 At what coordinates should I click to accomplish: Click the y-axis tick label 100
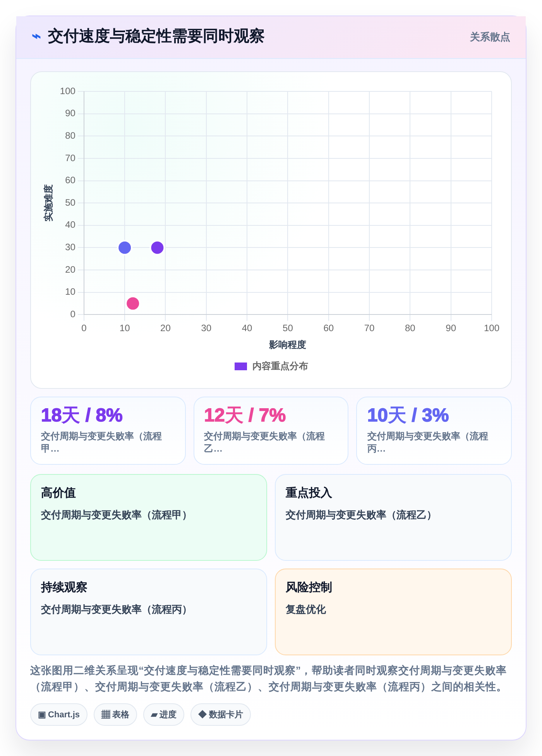pos(68,91)
